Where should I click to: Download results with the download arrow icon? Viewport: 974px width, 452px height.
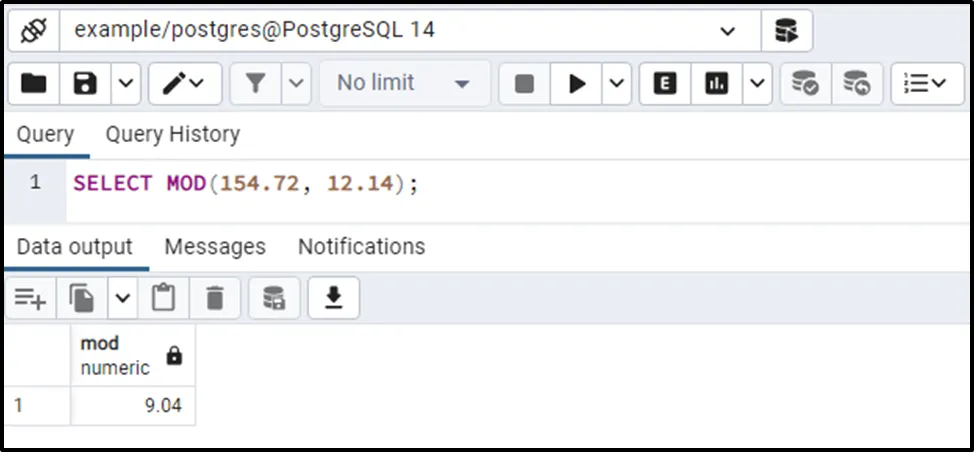tap(334, 299)
